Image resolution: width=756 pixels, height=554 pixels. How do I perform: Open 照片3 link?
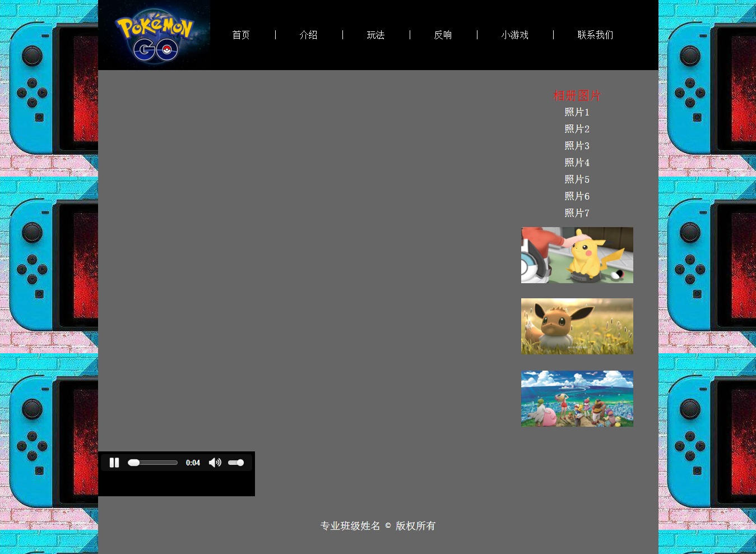[x=577, y=146]
